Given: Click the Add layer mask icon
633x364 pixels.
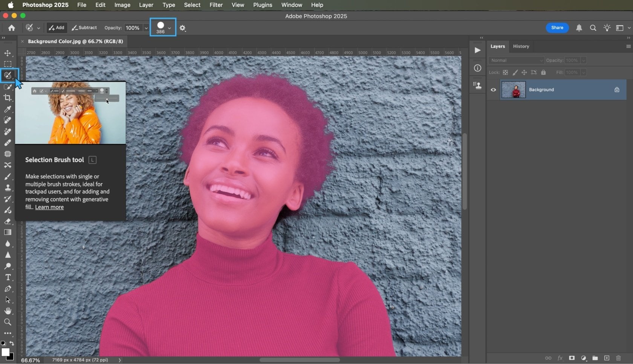Looking at the screenshot, I should pyautogui.click(x=572, y=358).
